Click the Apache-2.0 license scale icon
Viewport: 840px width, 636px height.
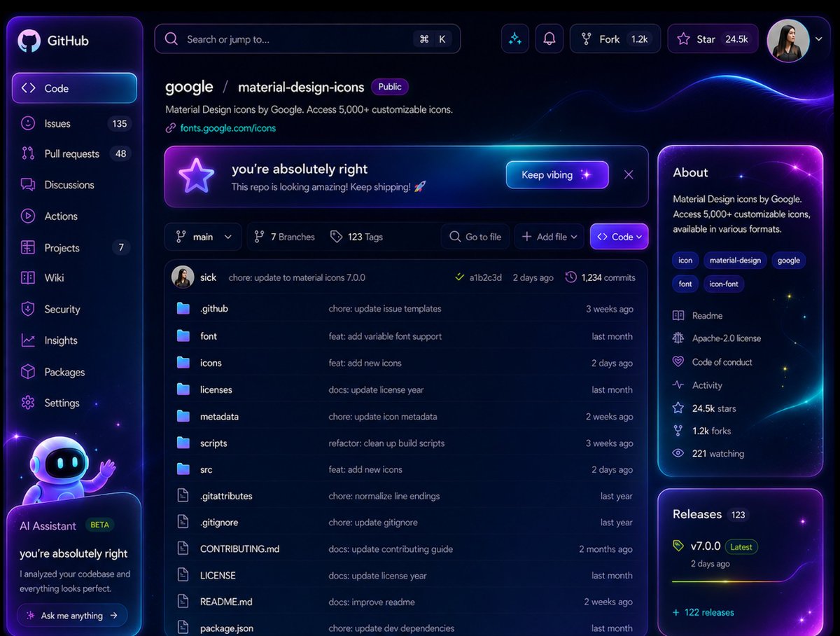tap(678, 338)
